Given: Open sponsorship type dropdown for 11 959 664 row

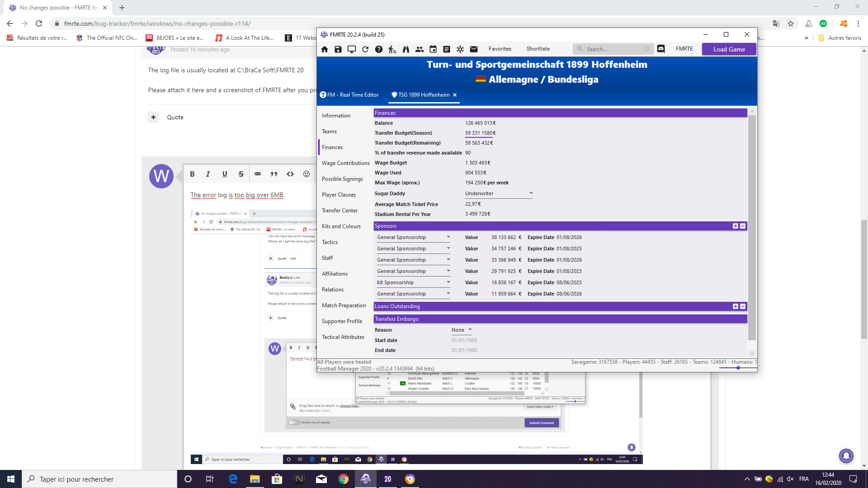Looking at the screenshot, I should tap(414, 294).
